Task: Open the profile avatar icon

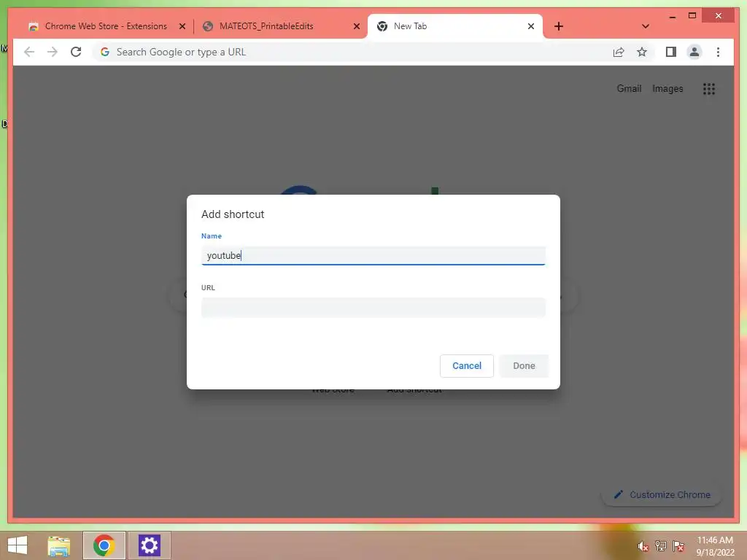Action: [x=694, y=52]
